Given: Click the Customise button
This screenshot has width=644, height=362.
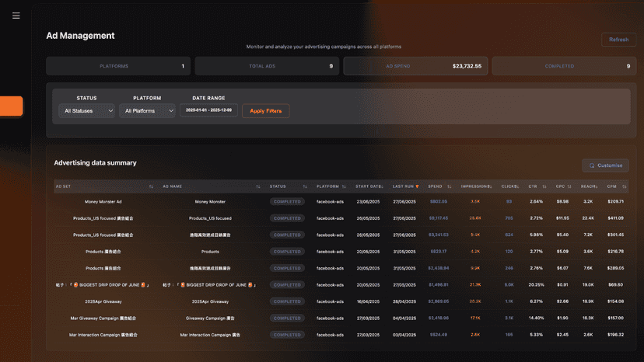Looking at the screenshot, I should click(605, 165).
